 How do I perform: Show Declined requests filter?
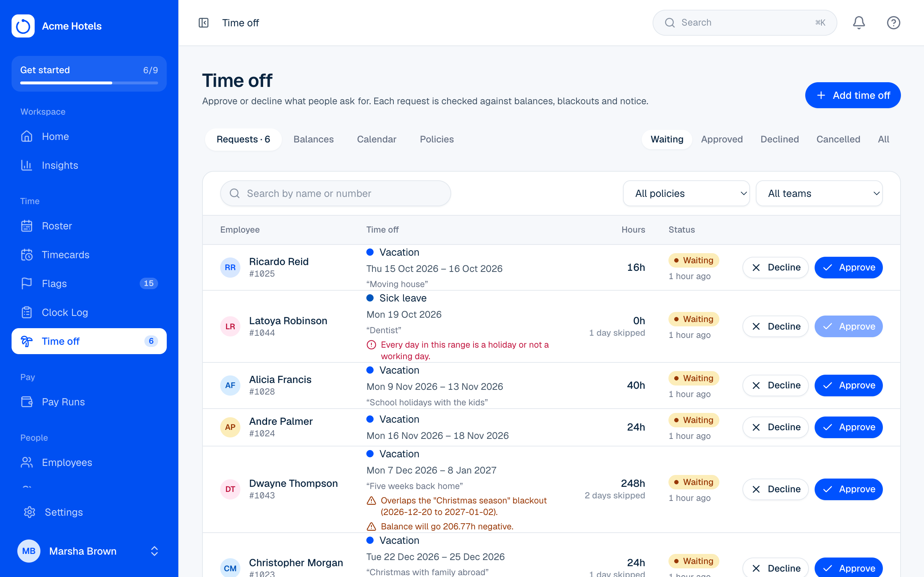click(780, 139)
